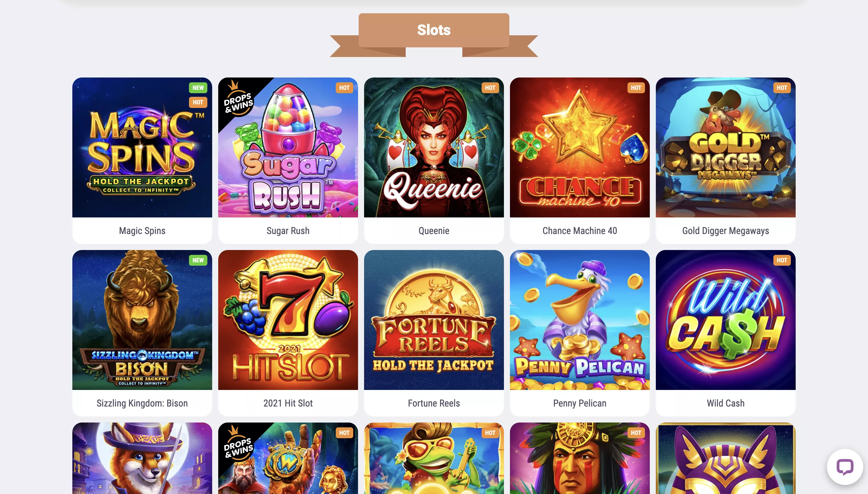Viewport: 868px width, 494px height.
Task: Click the HOT badge on Queenie
Action: [490, 87]
